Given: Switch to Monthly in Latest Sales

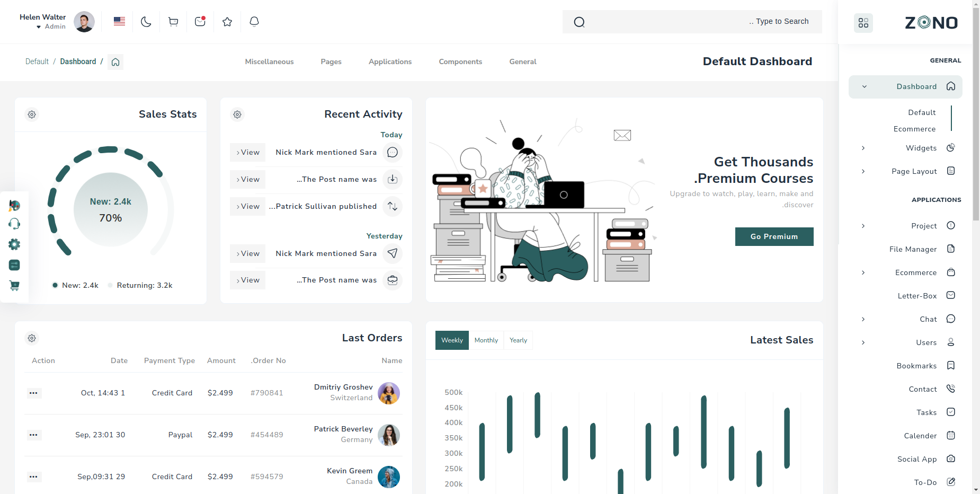Looking at the screenshot, I should tap(486, 340).
